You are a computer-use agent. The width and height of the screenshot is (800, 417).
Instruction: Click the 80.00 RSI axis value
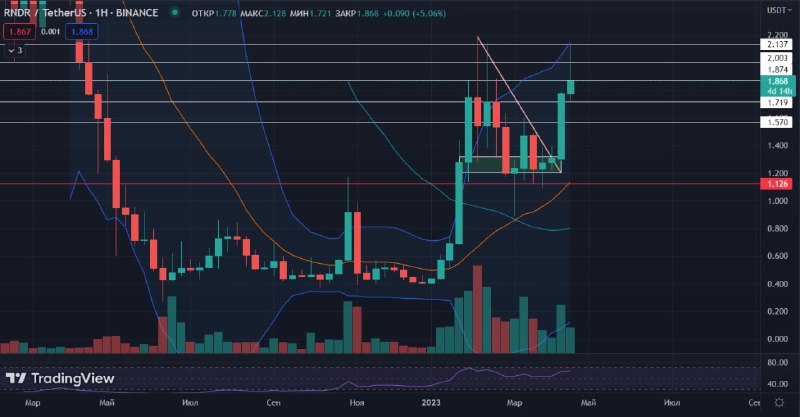(x=777, y=362)
